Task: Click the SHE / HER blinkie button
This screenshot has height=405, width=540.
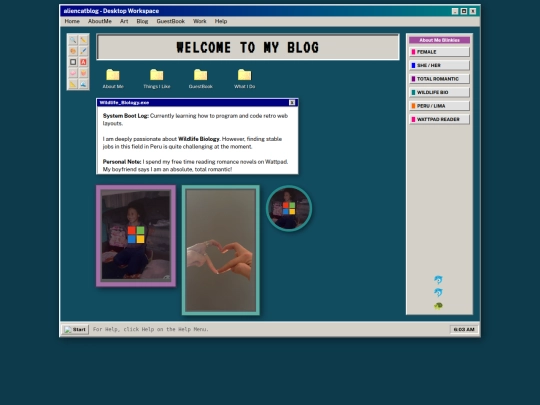Action: pos(439,65)
